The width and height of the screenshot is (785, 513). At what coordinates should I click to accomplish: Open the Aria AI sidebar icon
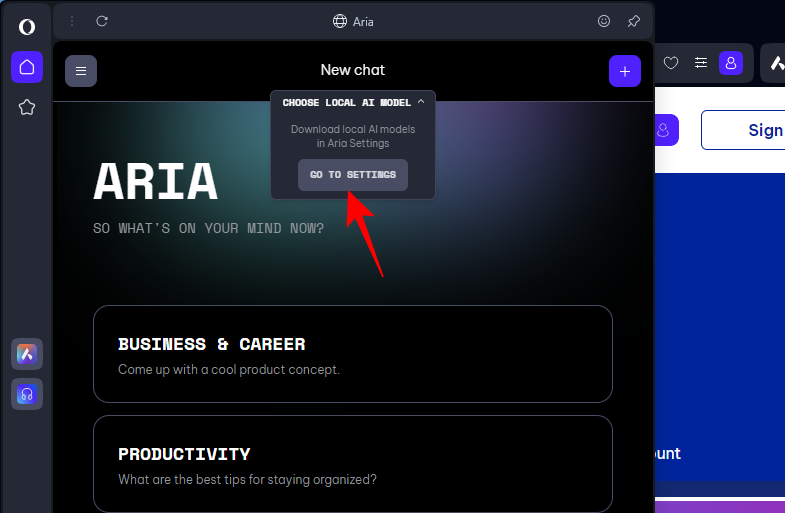[x=27, y=354]
